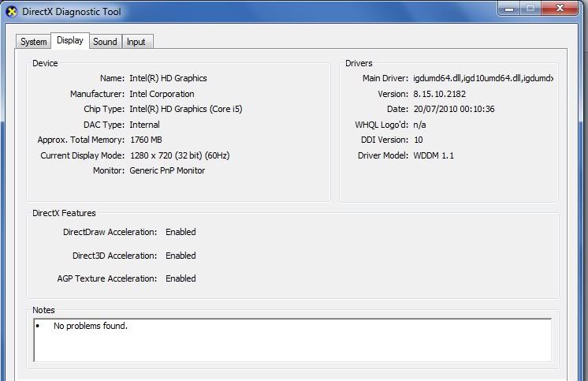Go to the Input tab
588x381 pixels.
(x=136, y=41)
